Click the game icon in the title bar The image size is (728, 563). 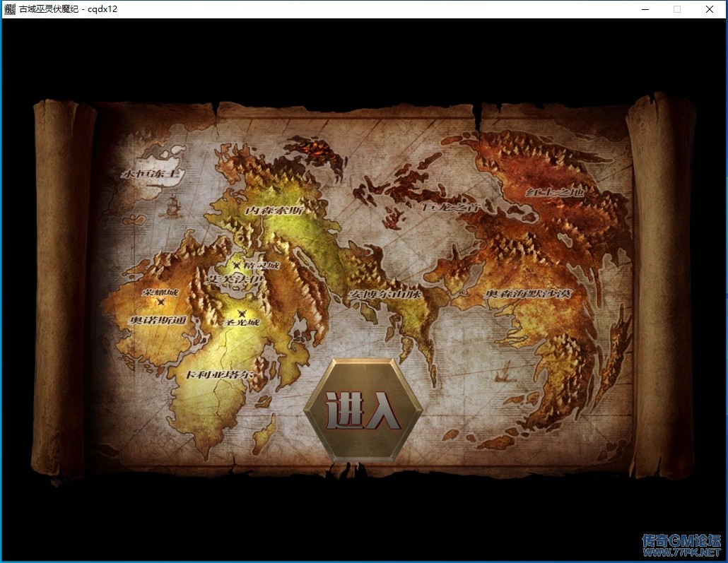pos(9,9)
